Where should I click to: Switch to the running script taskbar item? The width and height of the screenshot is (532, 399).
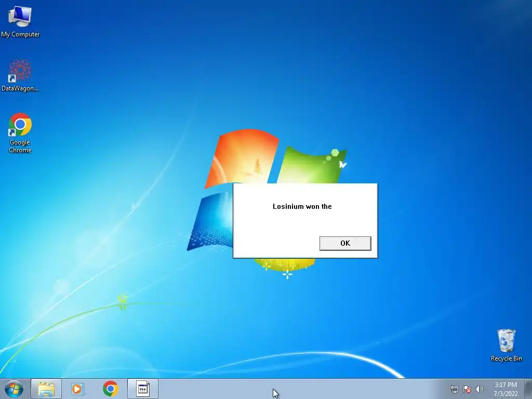[x=143, y=389]
